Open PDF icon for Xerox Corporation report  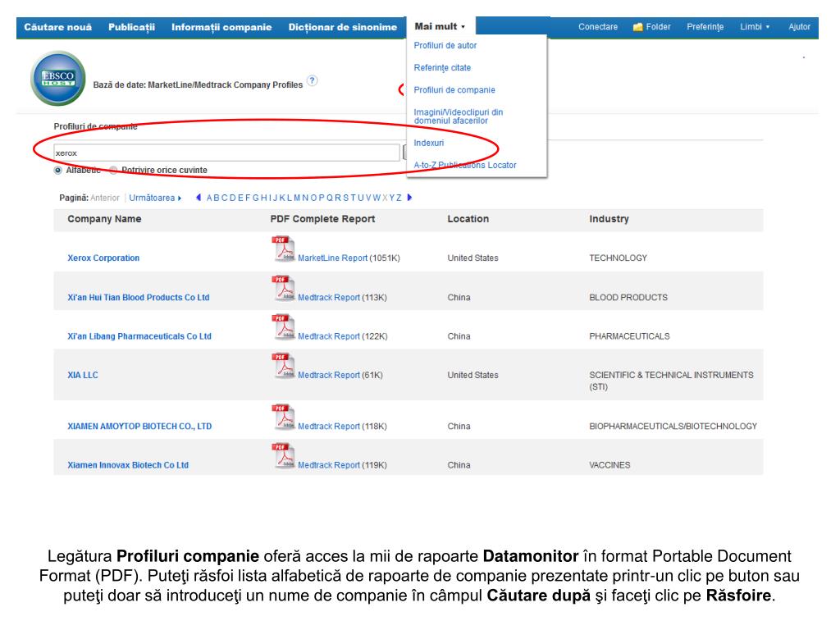[283, 249]
